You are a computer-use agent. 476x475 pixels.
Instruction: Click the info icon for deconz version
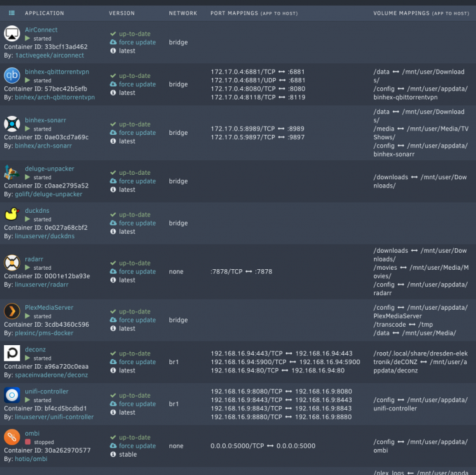click(x=113, y=370)
